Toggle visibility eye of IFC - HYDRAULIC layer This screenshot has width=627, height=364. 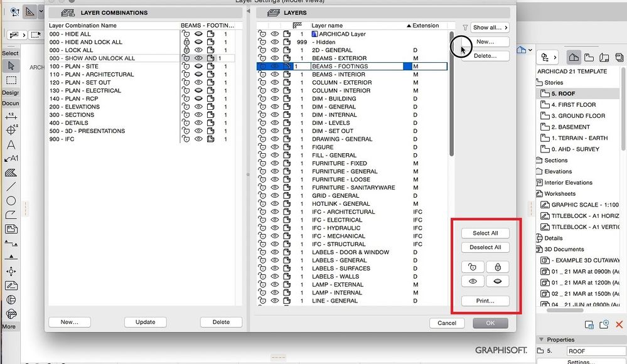275,228
